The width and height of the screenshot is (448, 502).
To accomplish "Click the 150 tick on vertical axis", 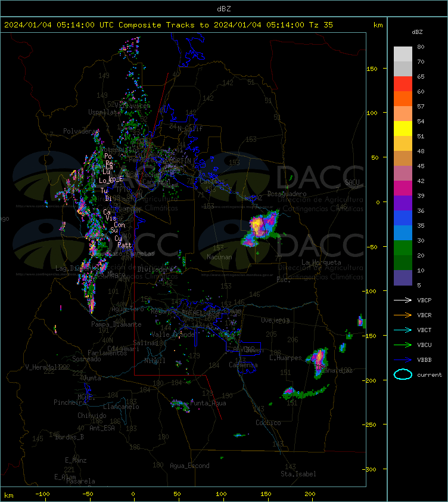I will (x=372, y=69).
